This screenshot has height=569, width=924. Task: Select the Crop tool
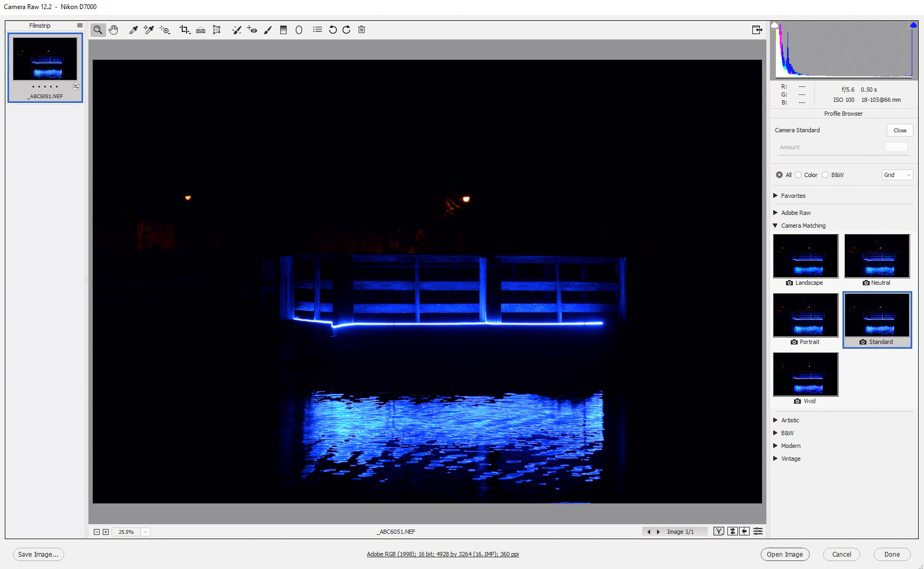point(184,30)
